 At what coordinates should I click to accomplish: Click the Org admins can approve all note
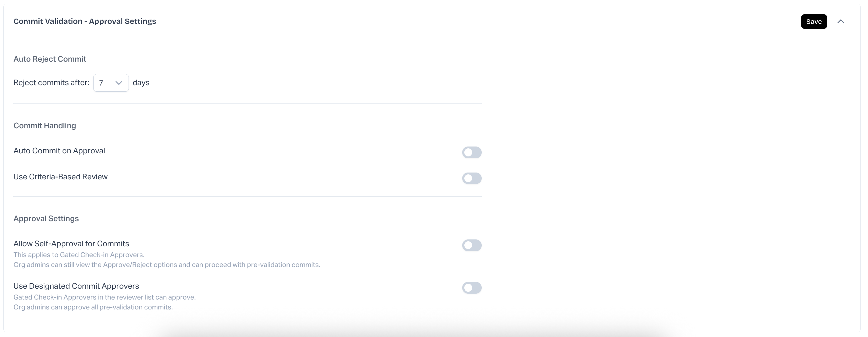93,307
